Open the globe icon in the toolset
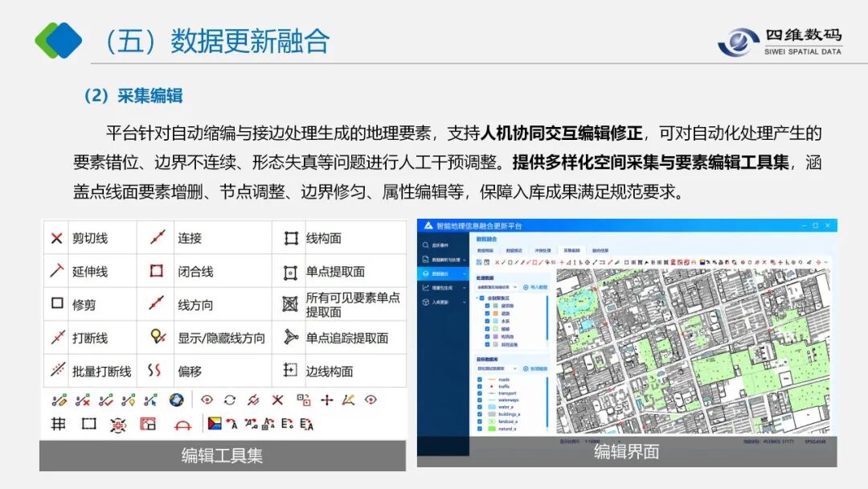This screenshot has height=489, width=868. click(177, 400)
